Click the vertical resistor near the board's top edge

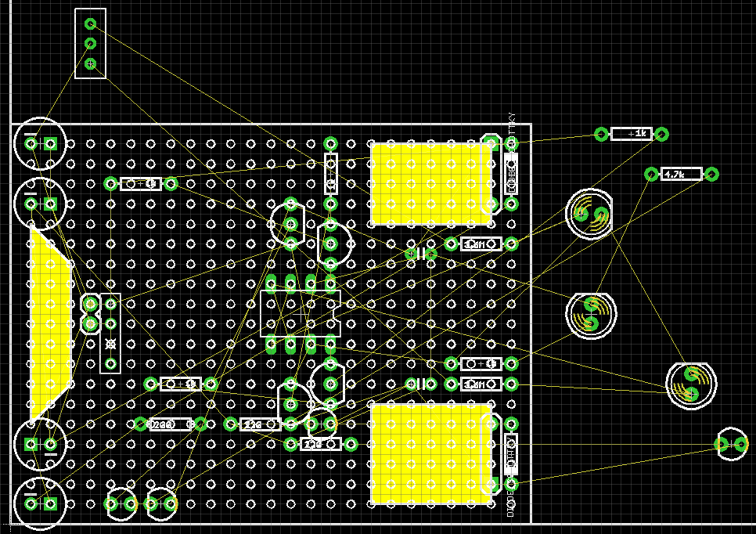(x=330, y=173)
